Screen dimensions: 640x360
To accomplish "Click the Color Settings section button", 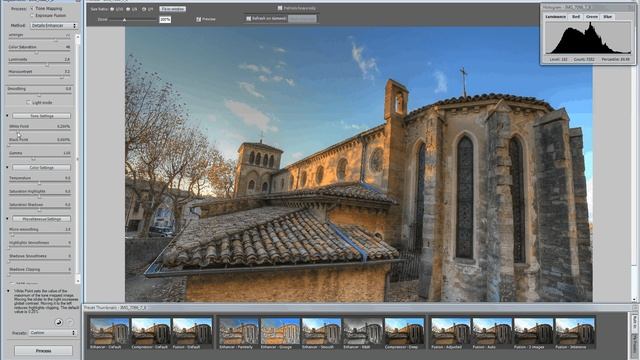I will (x=42, y=168).
